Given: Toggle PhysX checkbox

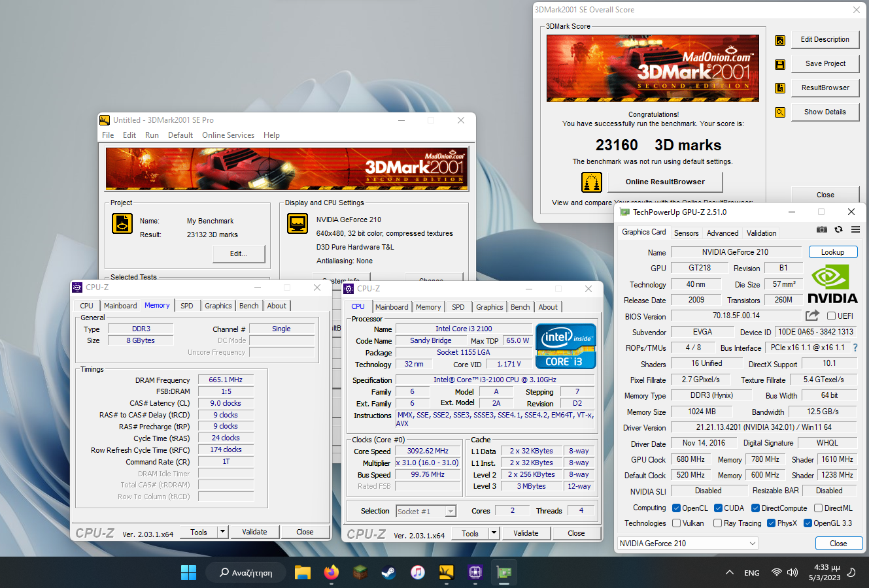Looking at the screenshot, I should coord(771,523).
